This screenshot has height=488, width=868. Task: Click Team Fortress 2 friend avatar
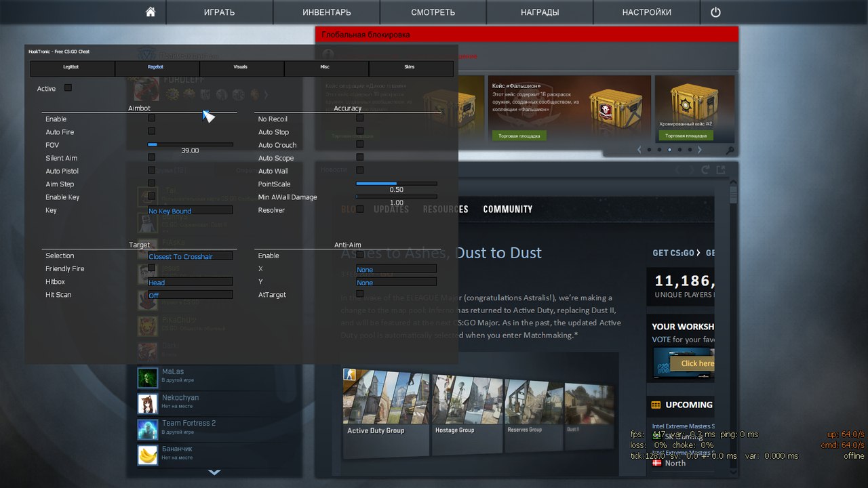pyautogui.click(x=148, y=429)
